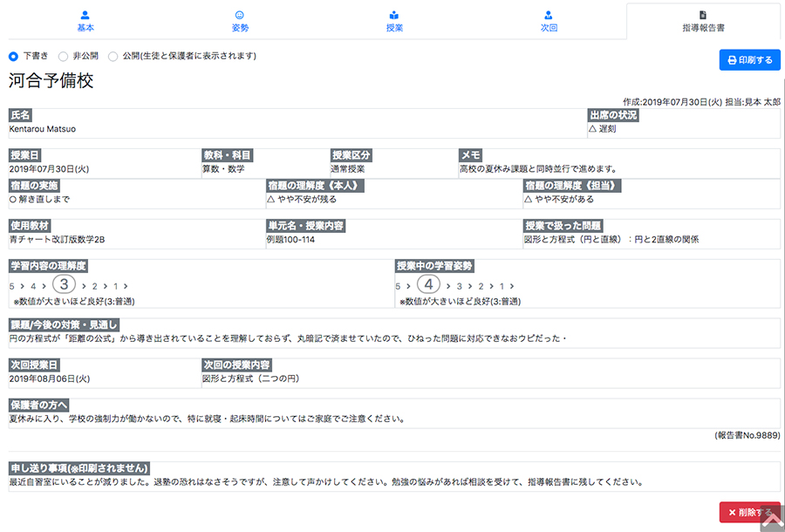The image size is (785, 532).
Task: Click the name Kentarou Matsuo
Action: 43,129
